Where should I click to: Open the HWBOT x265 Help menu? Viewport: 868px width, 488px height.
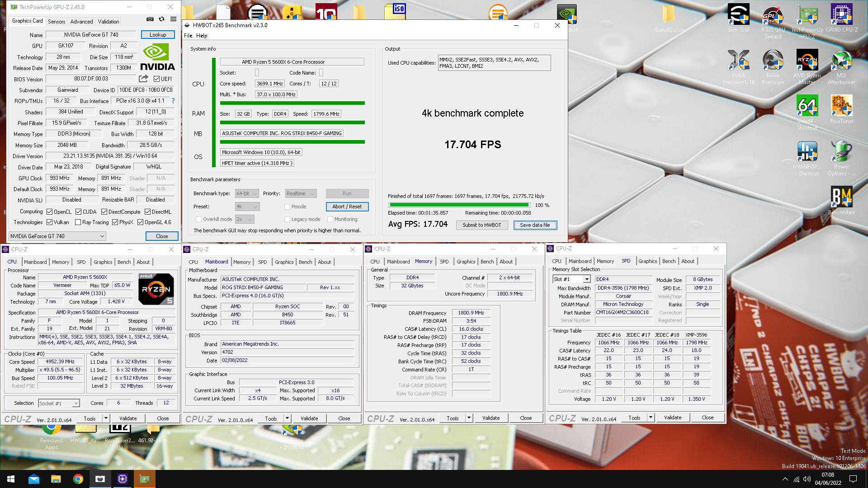[x=202, y=36]
